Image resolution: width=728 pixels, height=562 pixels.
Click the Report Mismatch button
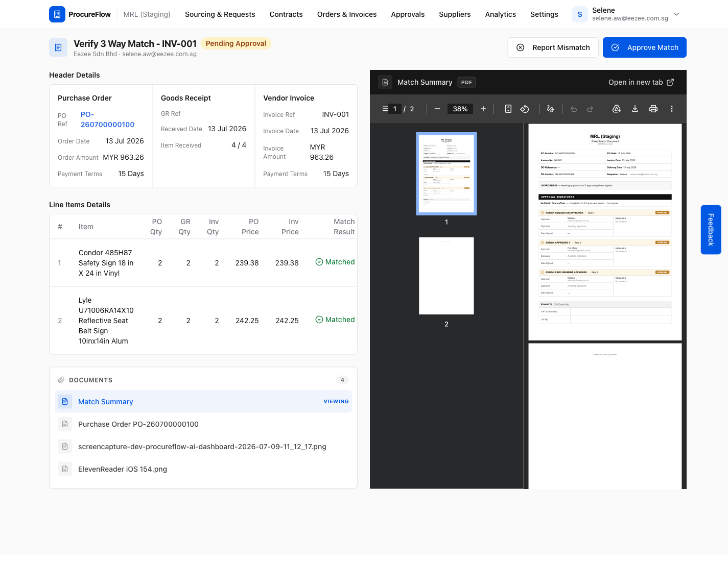pos(553,47)
